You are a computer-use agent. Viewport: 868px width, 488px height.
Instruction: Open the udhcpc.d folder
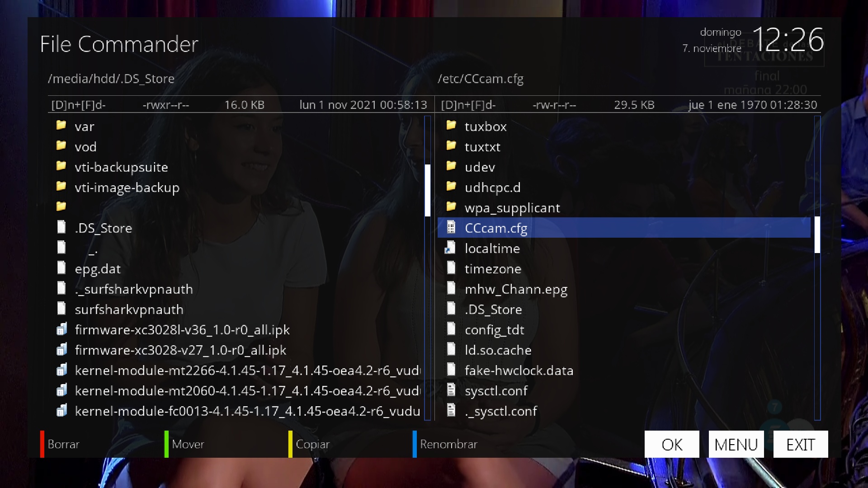pos(492,188)
